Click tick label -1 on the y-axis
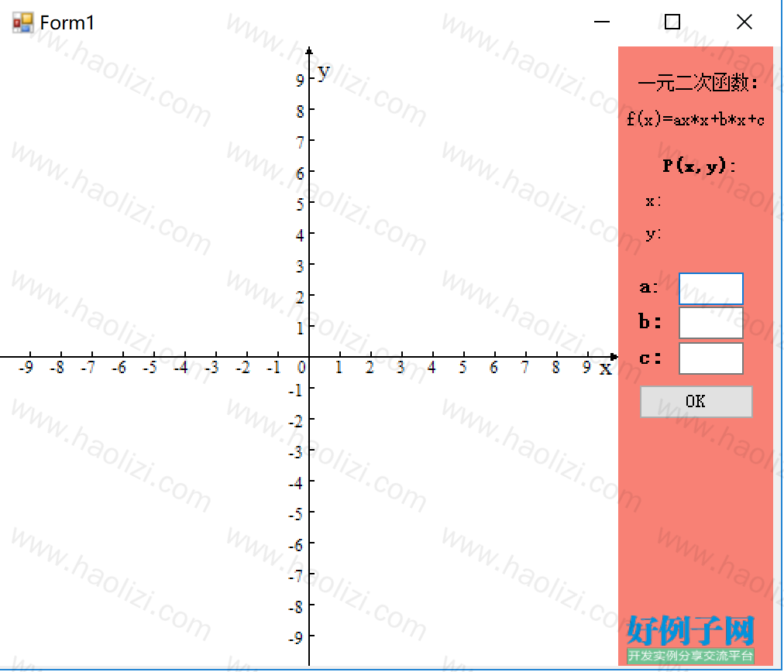Image resolution: width=784 pixels, height=672 pixels. (x=295, y=390)
